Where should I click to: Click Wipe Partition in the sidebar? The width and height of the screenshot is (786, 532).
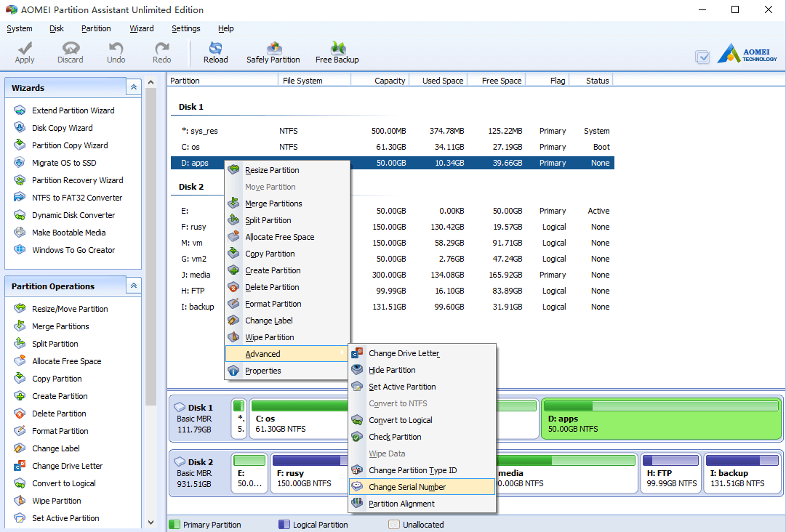coord(57,501)
